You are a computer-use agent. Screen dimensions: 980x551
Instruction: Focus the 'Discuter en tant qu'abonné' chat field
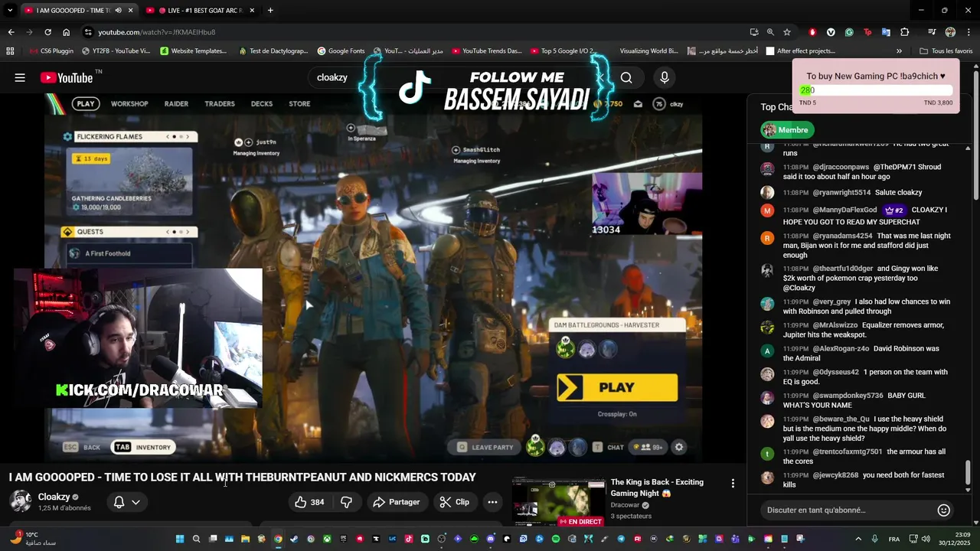pos(848,510)
